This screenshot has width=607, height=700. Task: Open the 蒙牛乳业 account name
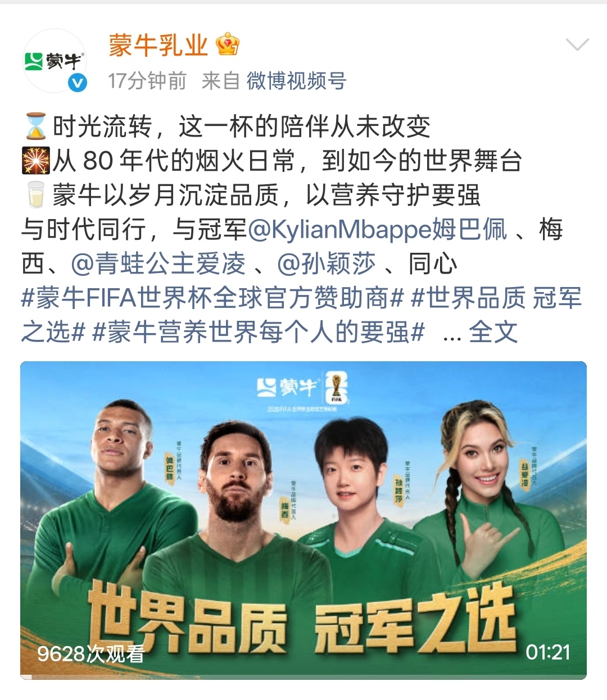click(x=158, y=45)
